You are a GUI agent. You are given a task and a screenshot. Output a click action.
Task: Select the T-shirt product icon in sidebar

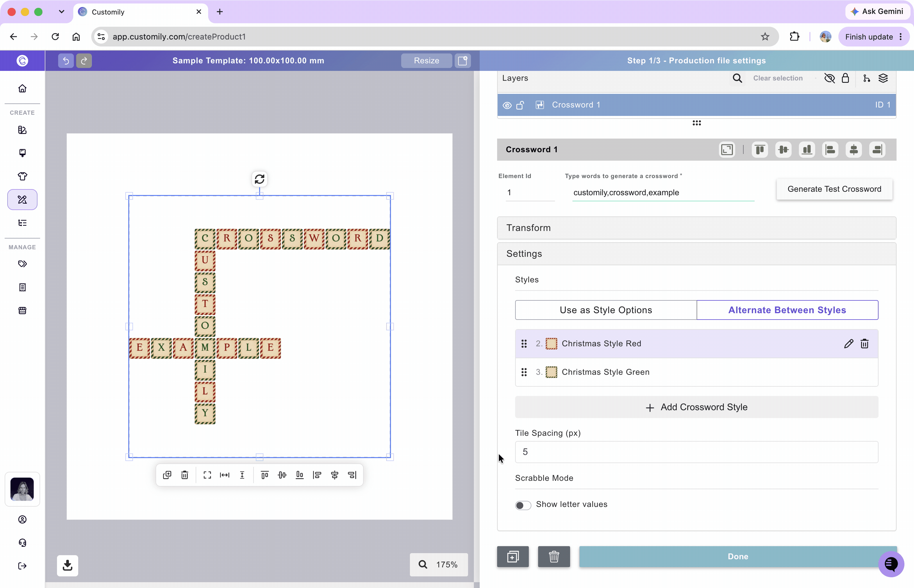[22, 176]
